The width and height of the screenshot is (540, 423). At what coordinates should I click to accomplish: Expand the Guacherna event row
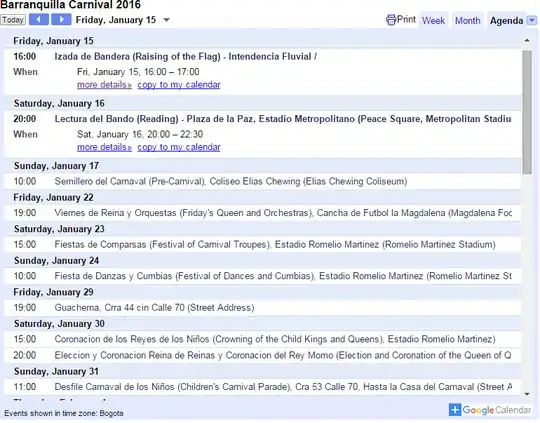point(262,308)
